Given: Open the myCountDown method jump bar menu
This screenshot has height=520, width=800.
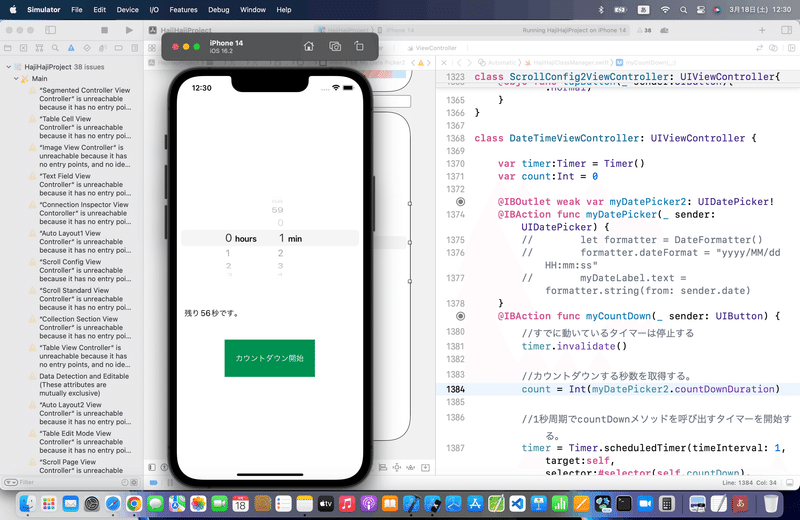Looking at the screenshot, I should pos(646,63).
